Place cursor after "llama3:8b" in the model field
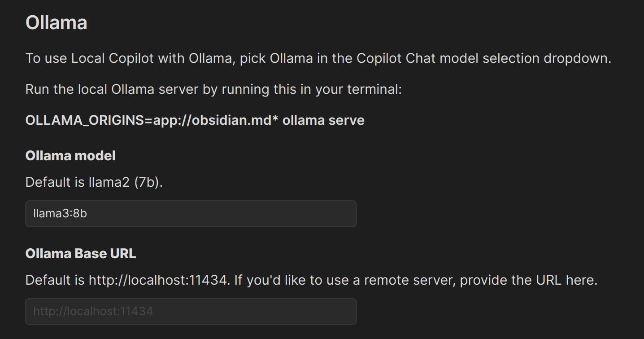 [x=88, y=213]
